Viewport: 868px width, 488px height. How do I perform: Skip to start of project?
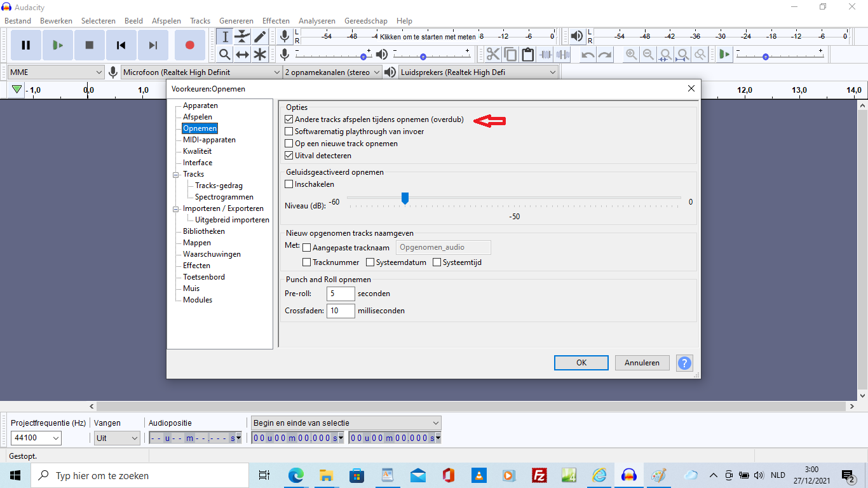(121, 45)
